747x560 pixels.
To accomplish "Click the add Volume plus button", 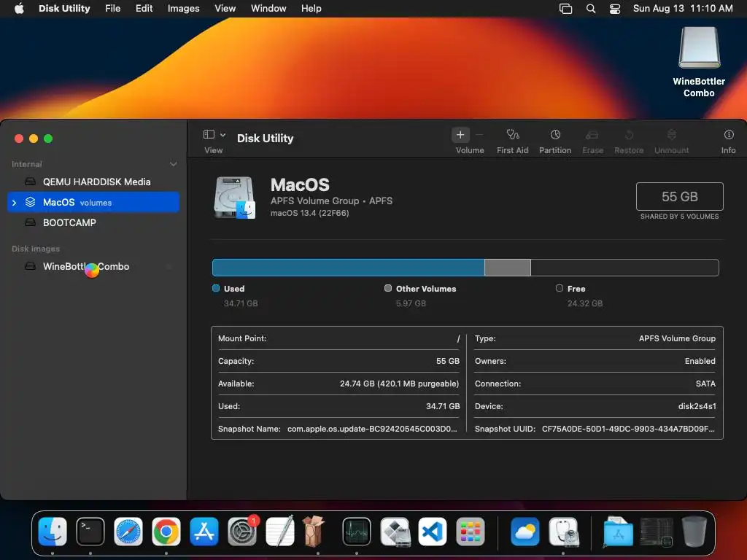I will [460, 135].
